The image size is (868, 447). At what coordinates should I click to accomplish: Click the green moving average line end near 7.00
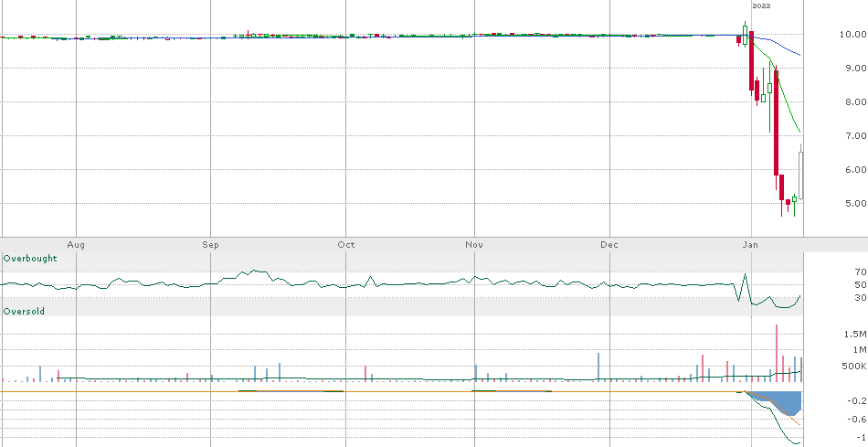(799, 130)
